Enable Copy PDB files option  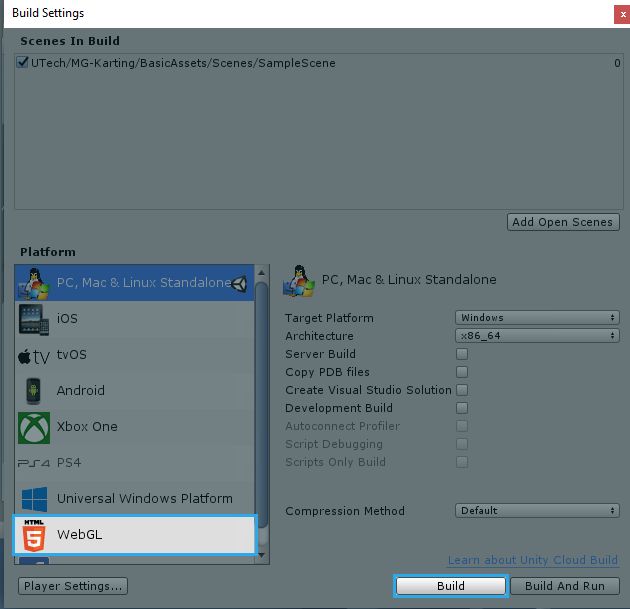(x=462, y=372)
